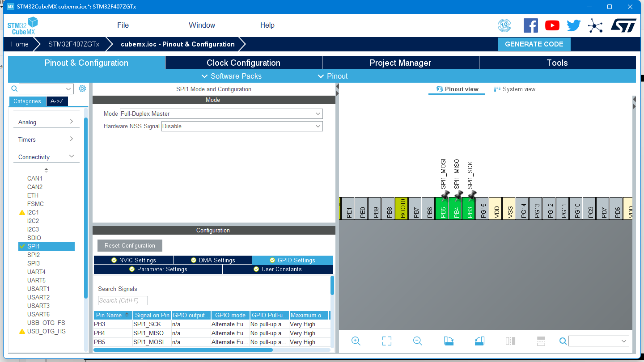Open the Window menu
This screenshot has height=362, width=644.
pos(202,25)
